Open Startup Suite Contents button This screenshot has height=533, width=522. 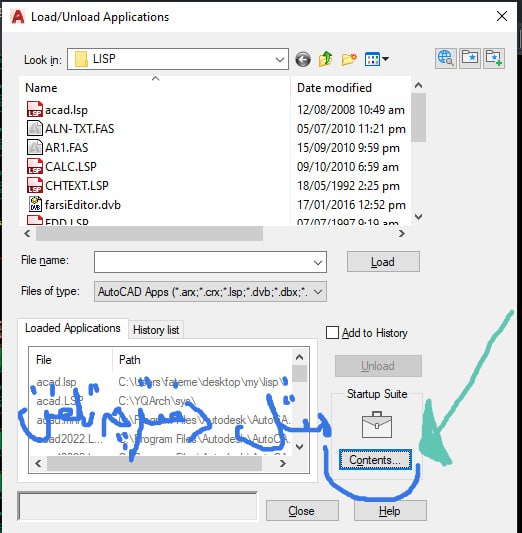click(x=375, y=460)
